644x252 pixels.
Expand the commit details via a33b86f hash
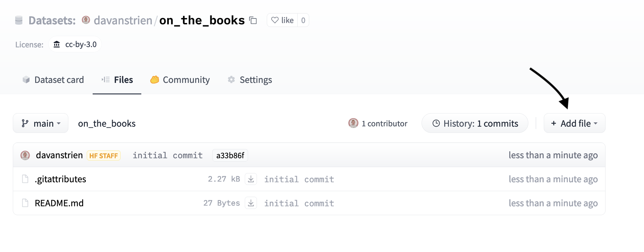point(230,155)
